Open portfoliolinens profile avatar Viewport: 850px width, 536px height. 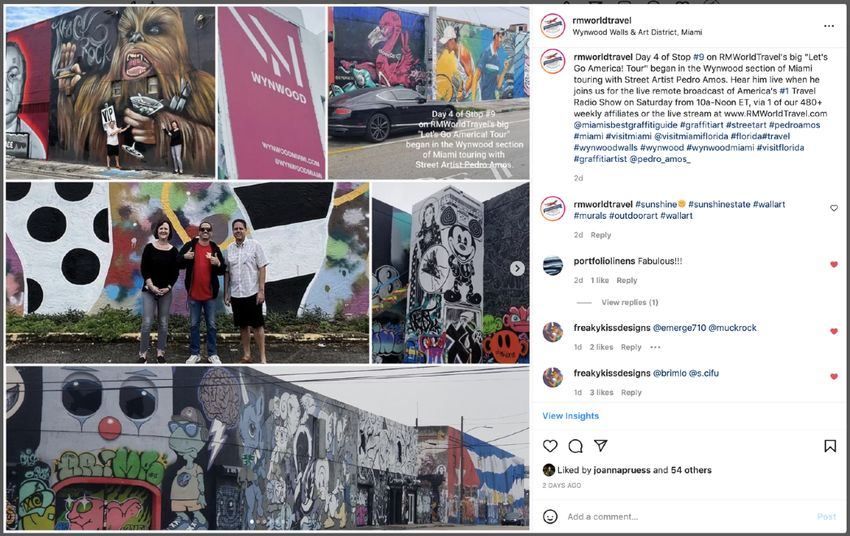pos(553,266)
